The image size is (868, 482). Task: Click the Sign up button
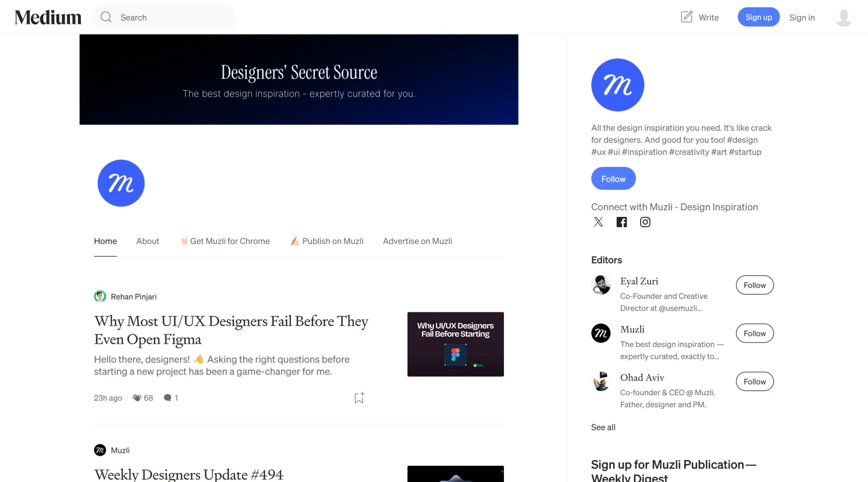[758, 17]
